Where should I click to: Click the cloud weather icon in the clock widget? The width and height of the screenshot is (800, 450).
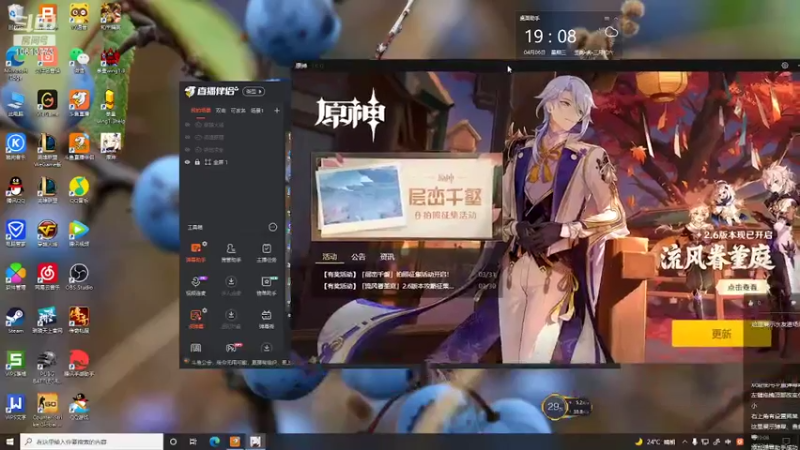(x=611, y=33)
